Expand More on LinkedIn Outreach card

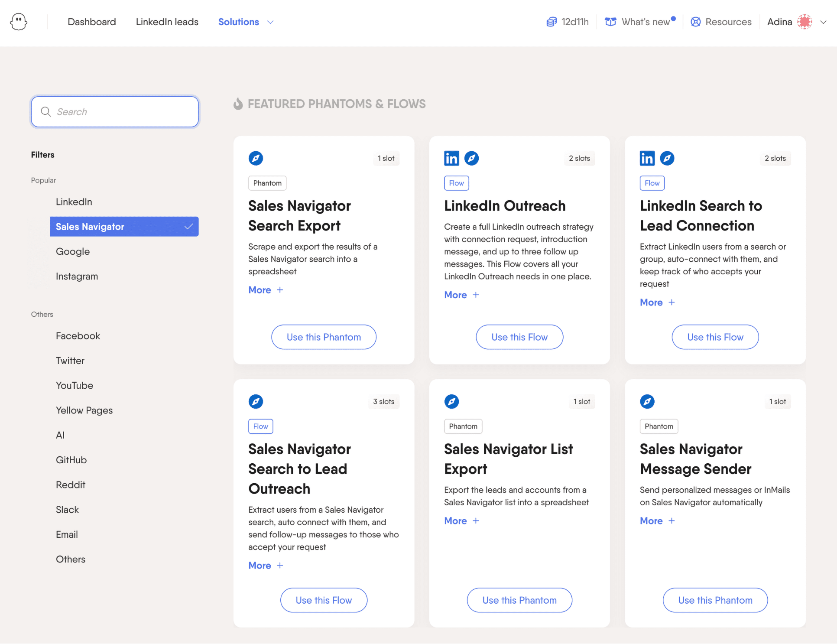461,295
